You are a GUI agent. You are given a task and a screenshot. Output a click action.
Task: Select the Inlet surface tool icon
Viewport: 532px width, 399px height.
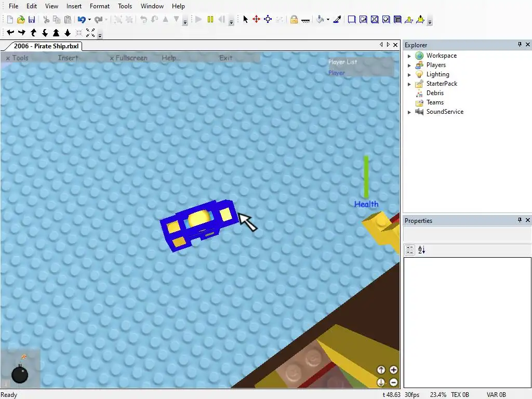pyautogui.click(x=397, y=19)
